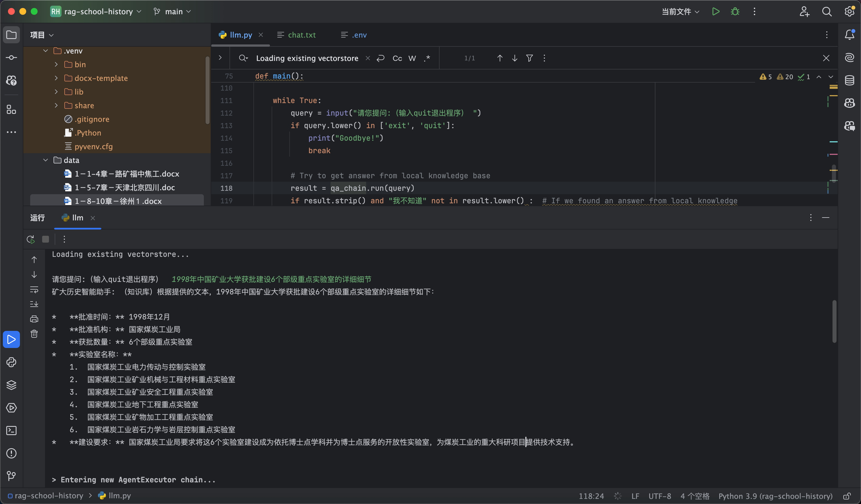Clear run console with trash icon
Screen dimensions: 861x504
tap(34, 334)
